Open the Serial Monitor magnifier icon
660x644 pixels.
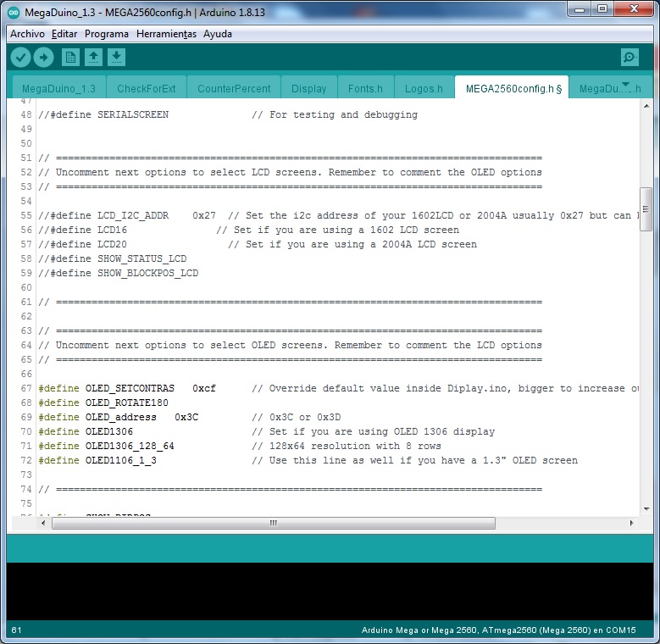click(629, 58)
